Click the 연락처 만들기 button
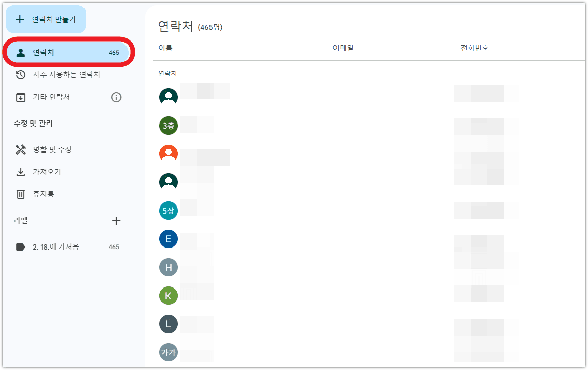Image resolution: width=588 pixels, height=370 pixels. 45,19
